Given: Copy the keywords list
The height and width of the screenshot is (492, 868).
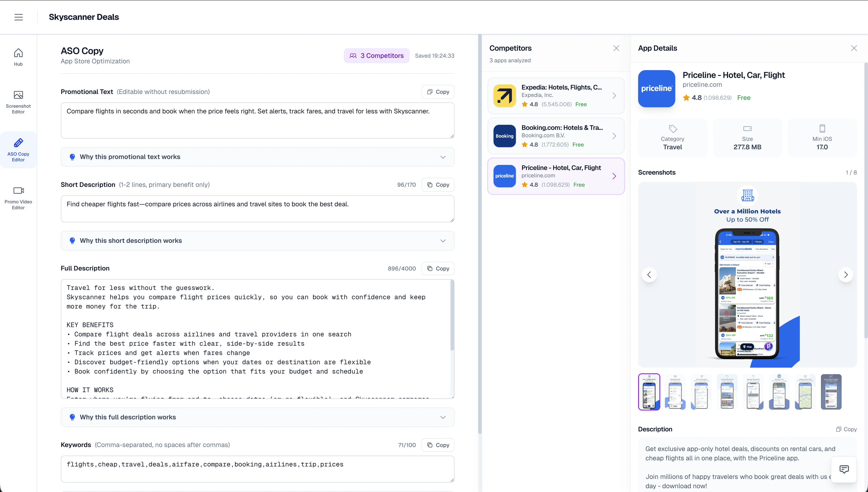Looking at the screenshot, I should [x=438, y=445].
